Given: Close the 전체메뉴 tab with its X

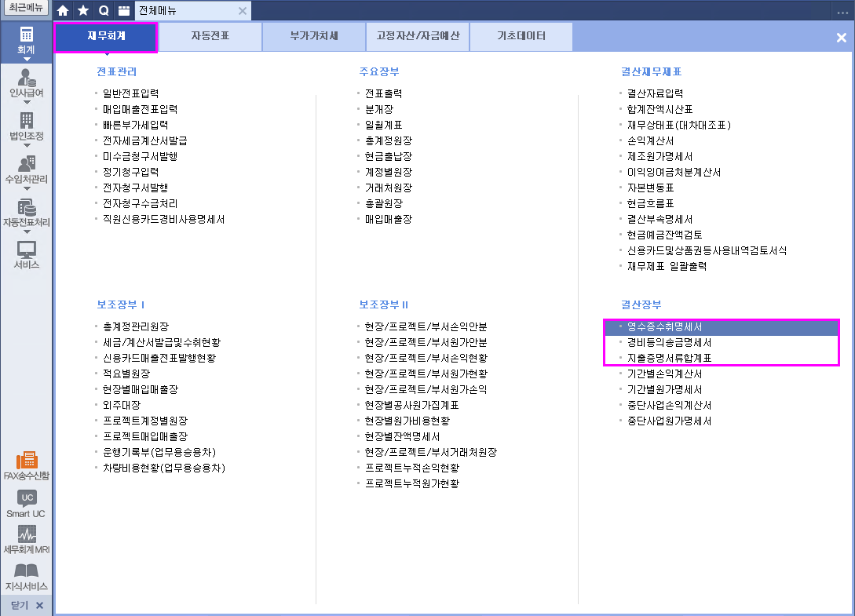Looking at the screenshot, I should tap(243, 11).
